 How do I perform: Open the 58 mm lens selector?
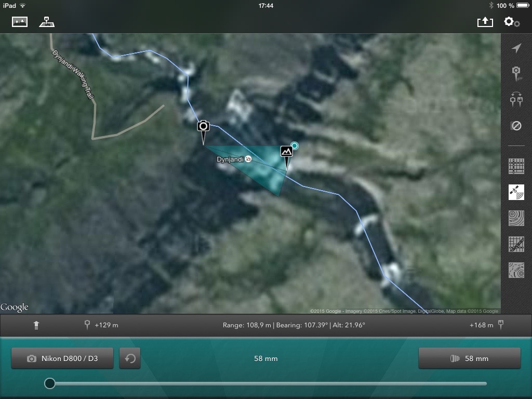[x=470, y=358]
